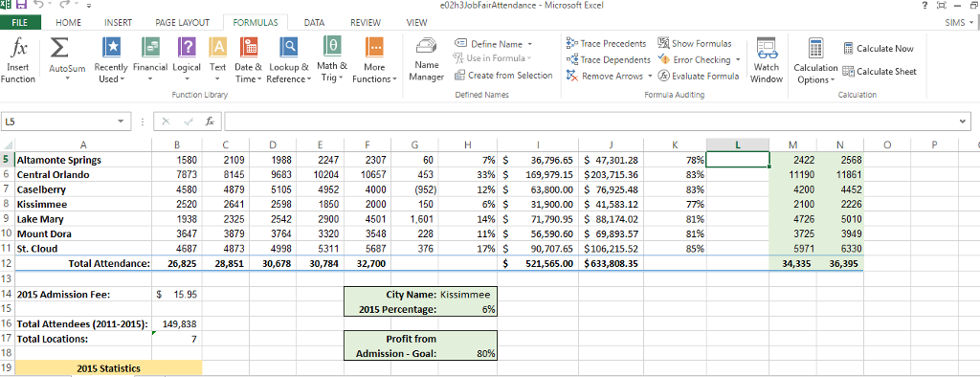The width and height of the screenshot is (980, 377).
Task: Open the FILE tab
Action: coord(20,23)
